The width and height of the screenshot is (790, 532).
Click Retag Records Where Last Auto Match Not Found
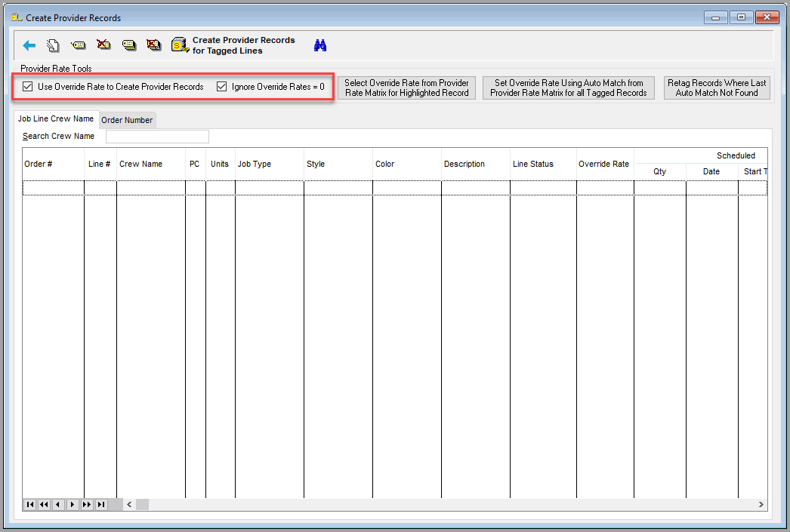(717, 88)
